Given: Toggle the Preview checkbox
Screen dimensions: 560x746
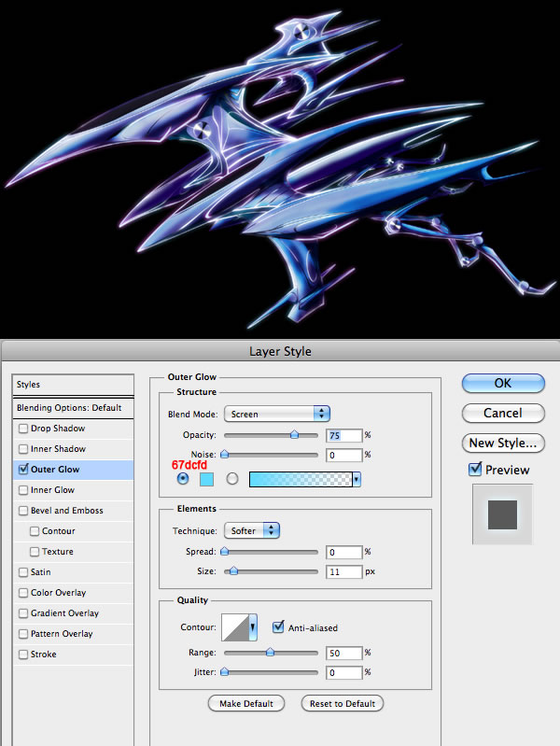Looking at the screenshot, I should [475, 470].
